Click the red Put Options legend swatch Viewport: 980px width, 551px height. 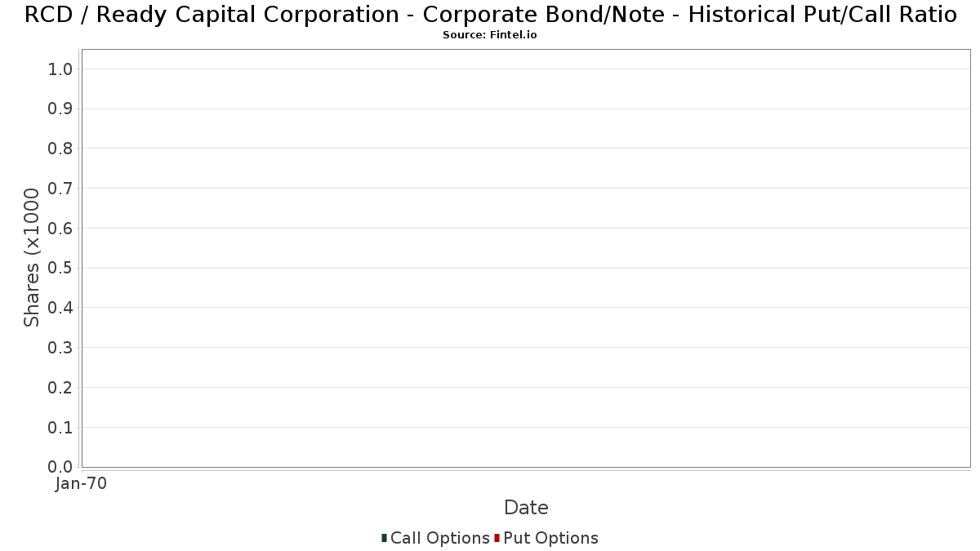tap(497, 538)
